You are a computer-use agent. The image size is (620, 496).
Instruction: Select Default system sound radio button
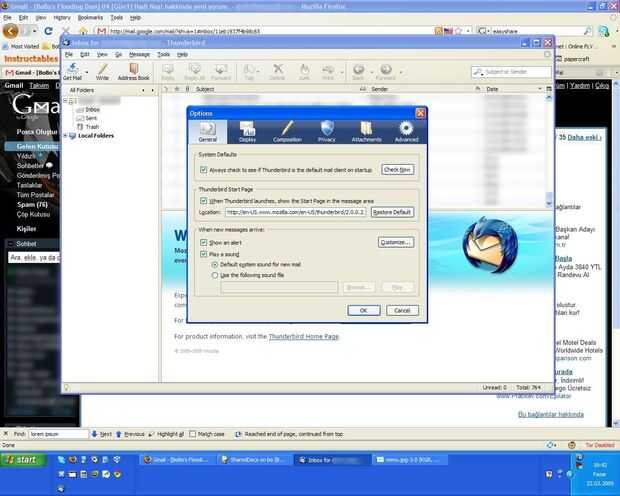click(215, 264)
